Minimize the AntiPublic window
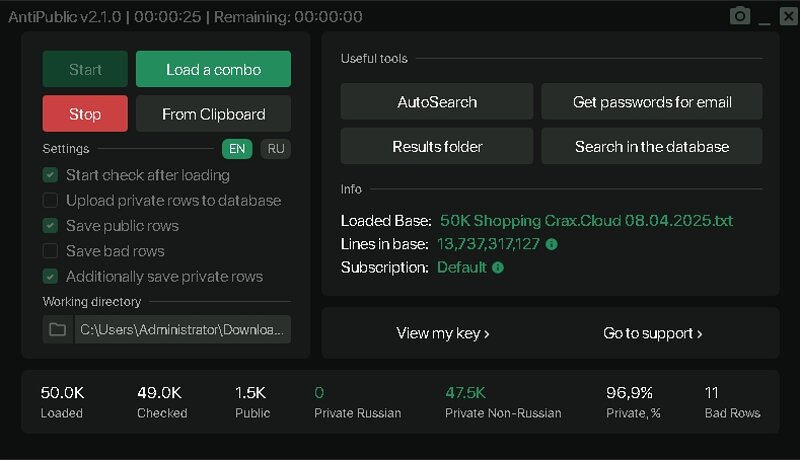Image resolution: width=800 pixels, height=460 pixels. point(765,17)
